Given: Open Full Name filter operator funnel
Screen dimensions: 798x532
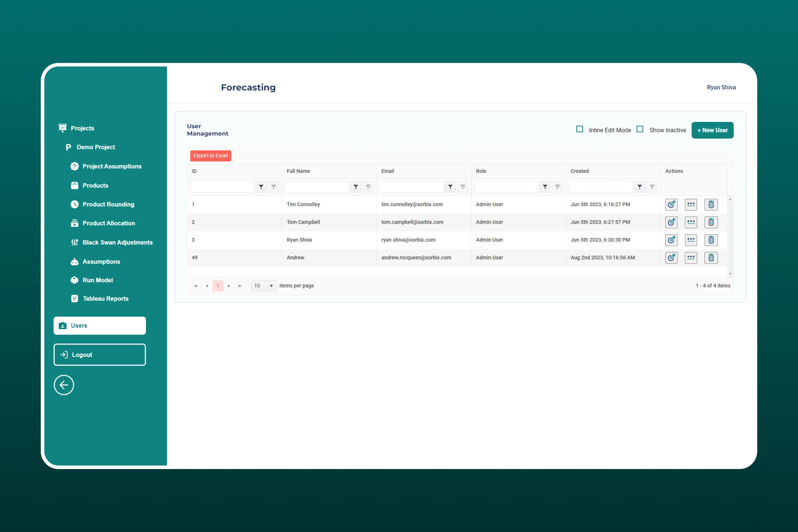Looking at the screenshot, I should tap(356, 187).
